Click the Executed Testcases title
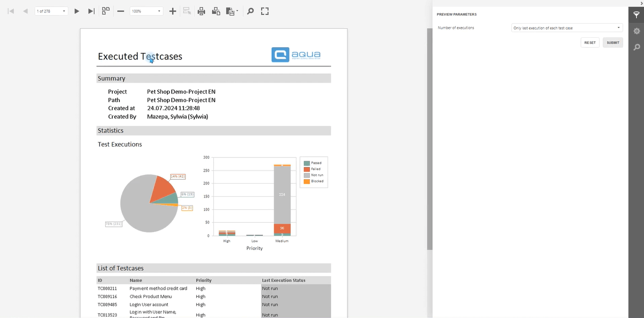Image resolution: width=644 pixels, height=318 pixels. pos(140,56)
